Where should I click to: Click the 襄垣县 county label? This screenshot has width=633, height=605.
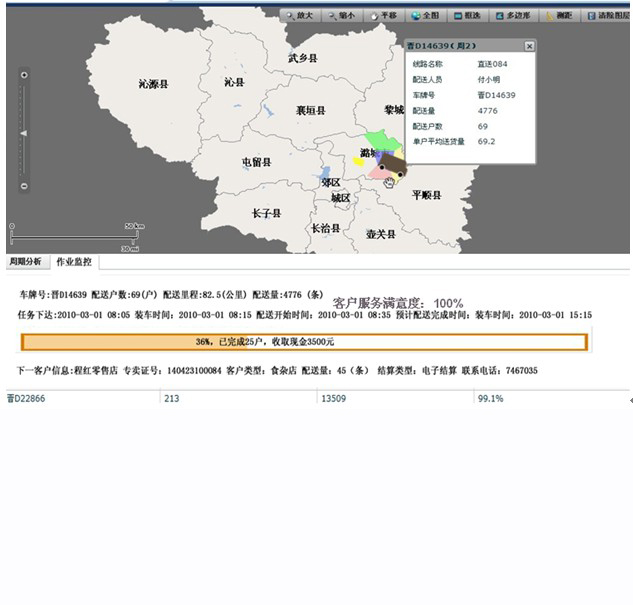(310, 110)
